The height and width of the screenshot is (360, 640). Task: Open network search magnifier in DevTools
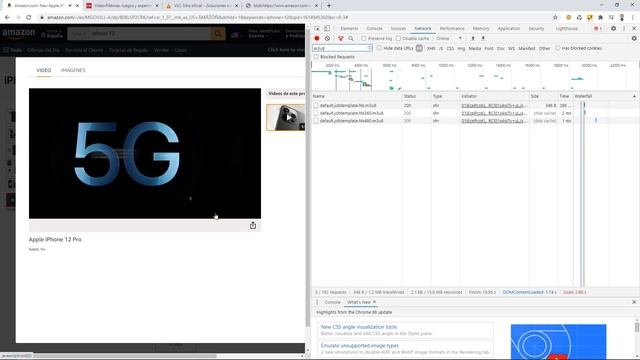351,38
